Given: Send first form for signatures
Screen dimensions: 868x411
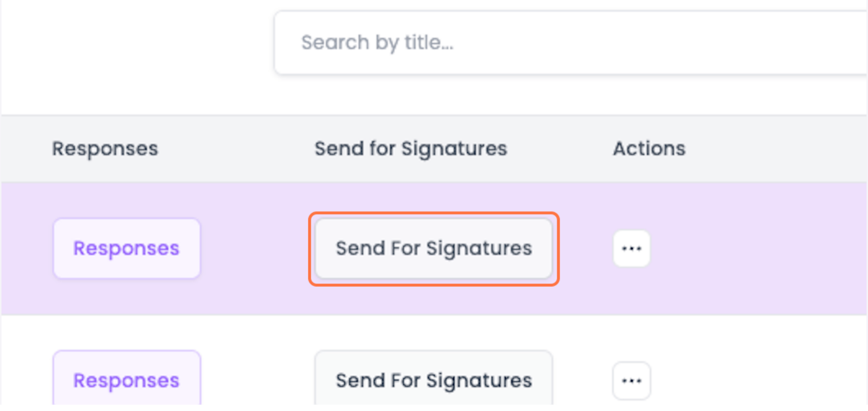Looking at the screenshot, I should point(434,248).
